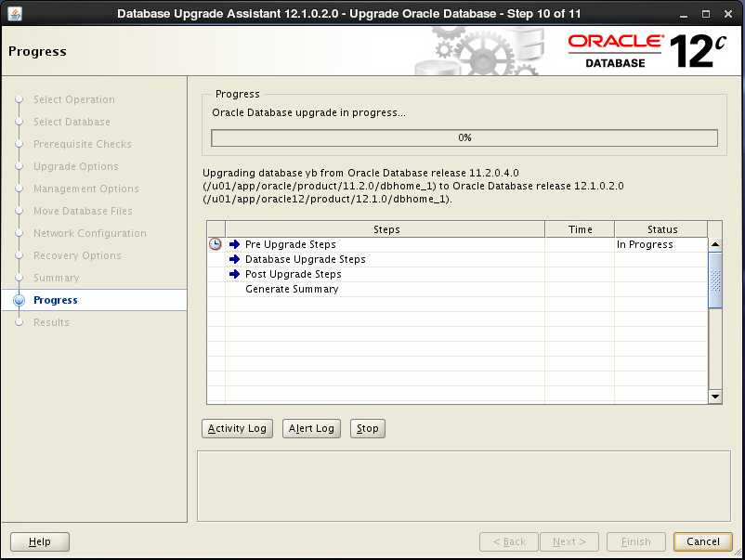745x560 pixels.
Task: Open the Activity Log
Action: pyautogui.click(x=237, y=428)
